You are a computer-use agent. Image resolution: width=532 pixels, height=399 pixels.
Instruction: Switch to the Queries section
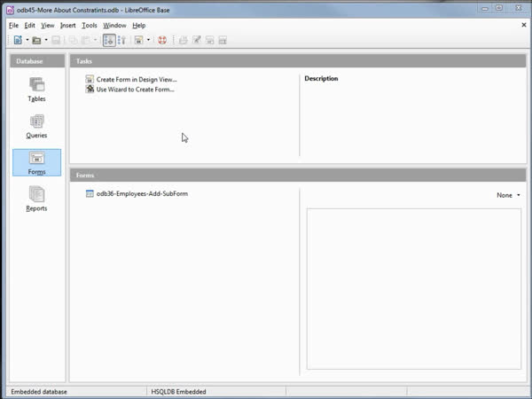tap(36, 126)
